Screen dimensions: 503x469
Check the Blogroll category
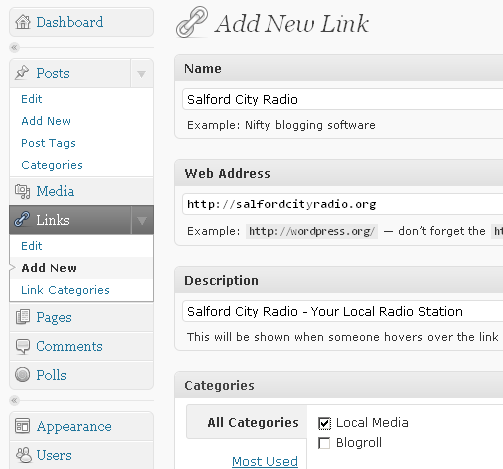point(324,443)
